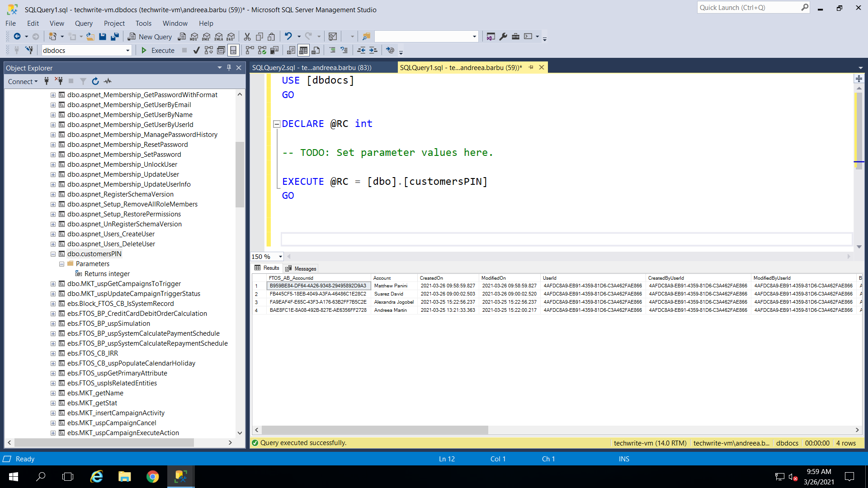Screen dimensions: 868x488
Task: Expand dbo.MKT_uspGetCampaignsToTrigger procedure
Action: [x=53, y=284]
